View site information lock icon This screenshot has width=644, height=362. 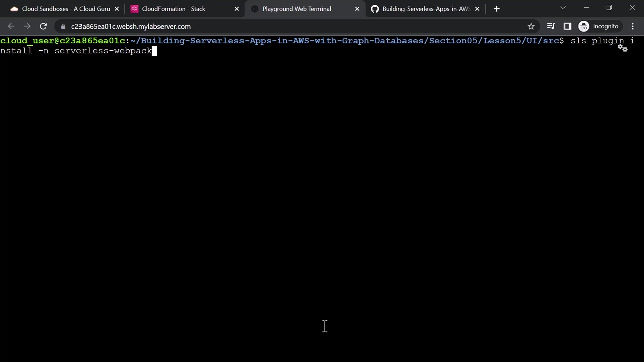(x=63, y=26)
